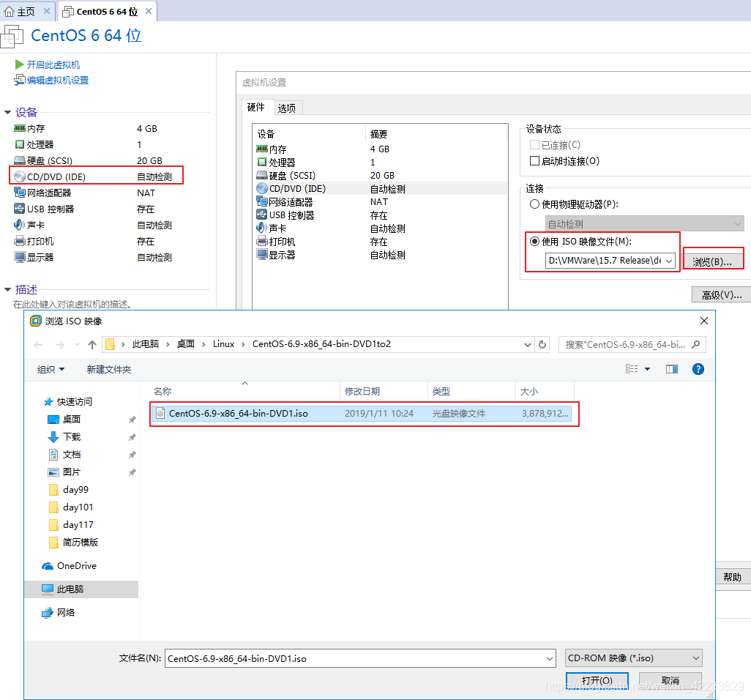
Task: Sort by the Date modified column header
Action: pos(384,392)
